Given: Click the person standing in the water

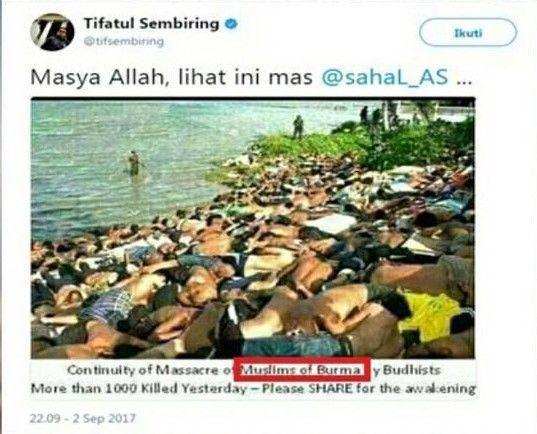Looking at the screenshot, I should (x=134, y=163).
